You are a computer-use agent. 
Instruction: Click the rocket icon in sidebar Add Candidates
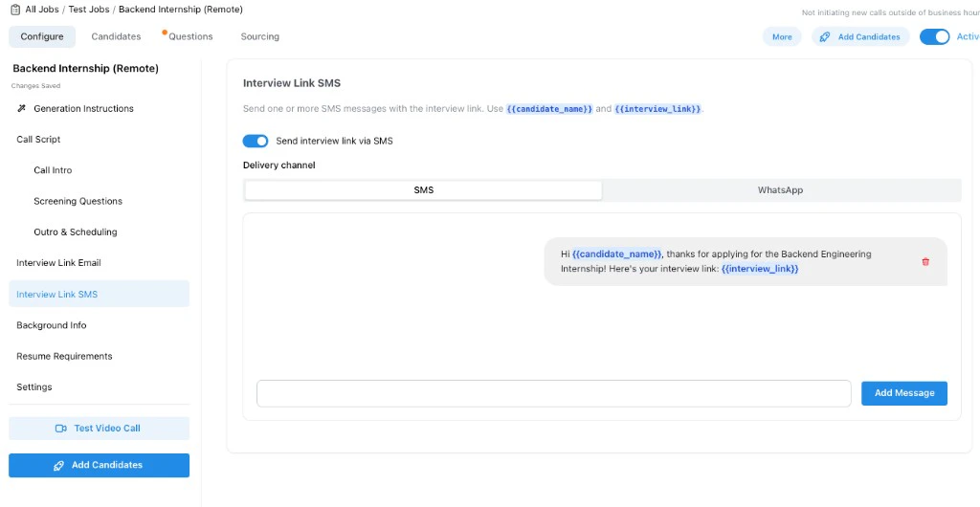(58, 465)
